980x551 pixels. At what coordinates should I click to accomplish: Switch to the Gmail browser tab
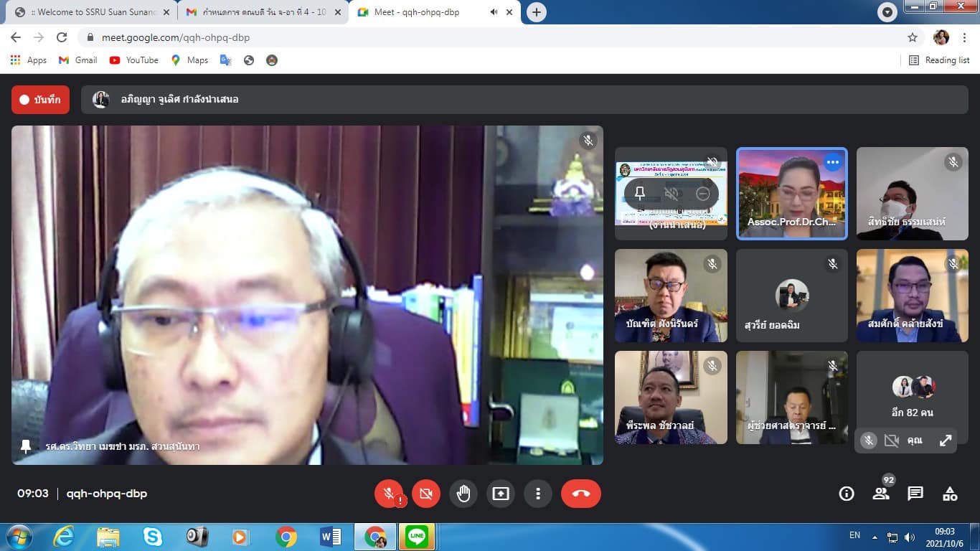(x=262, y=12)
